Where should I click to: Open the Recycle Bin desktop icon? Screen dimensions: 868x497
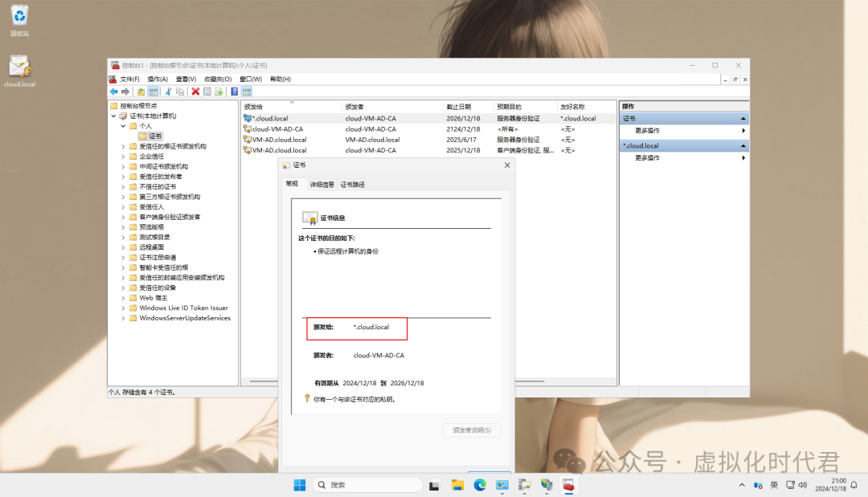[x=19, y=20]
